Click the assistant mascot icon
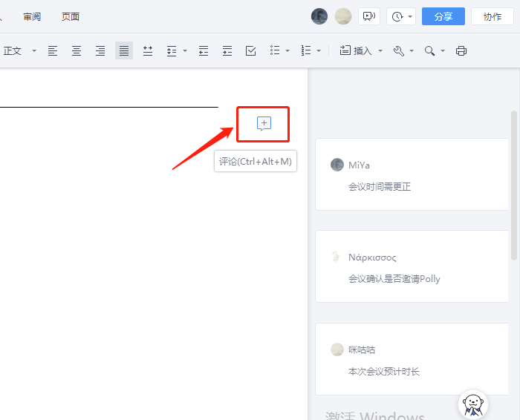Screen dimensions: 520x420 click(x=473, y=404)
